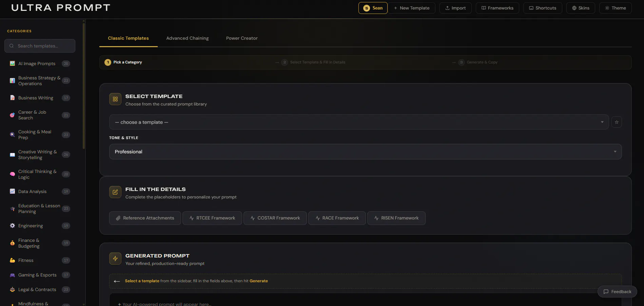Click the Cooking & Meal Prep icon
The image size is (644, 306).
pyautogui.click(x=12, y=135)
